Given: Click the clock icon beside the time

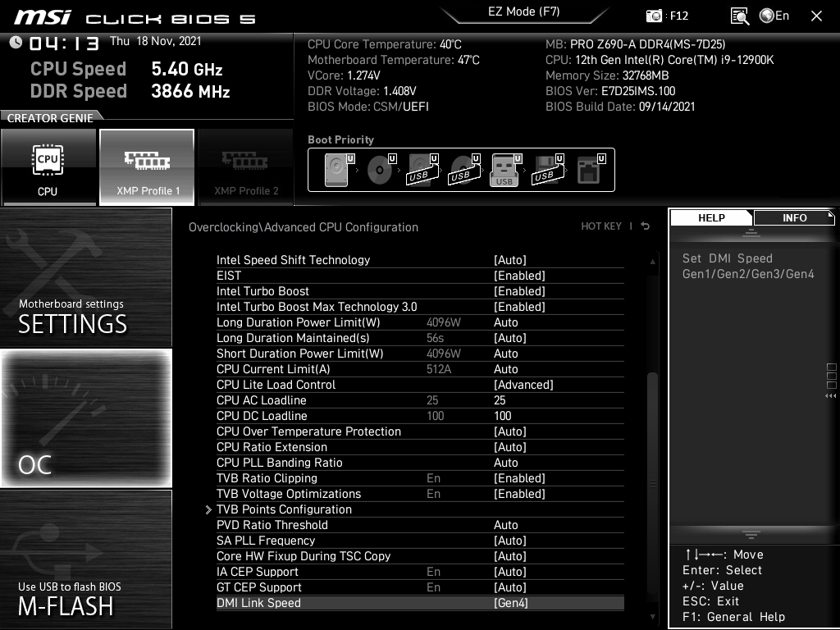Looking at the screenshot, I should pos(16,43).
